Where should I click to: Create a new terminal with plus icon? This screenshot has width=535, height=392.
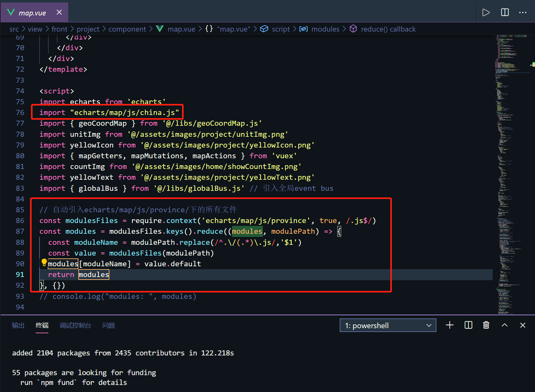click(450, 325)
